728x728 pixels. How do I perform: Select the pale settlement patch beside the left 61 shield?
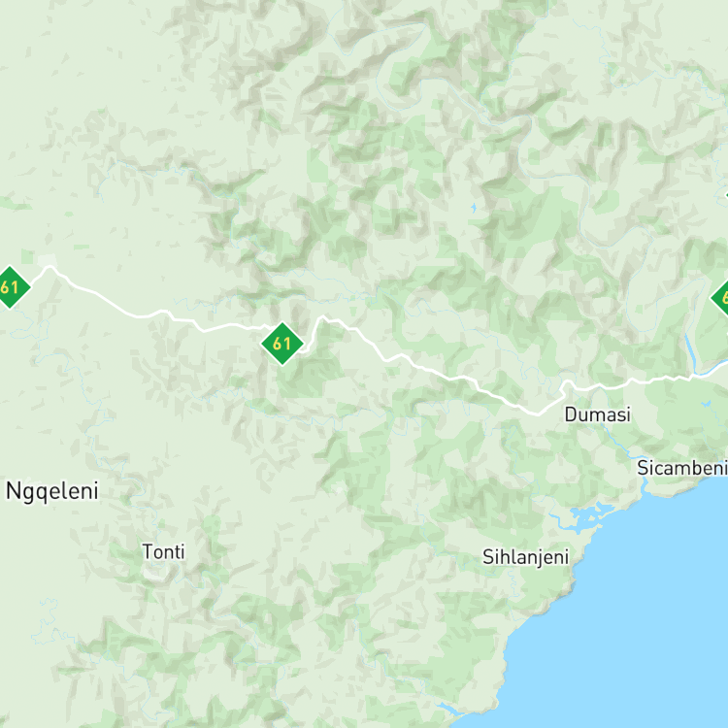[x=48, y=260]
